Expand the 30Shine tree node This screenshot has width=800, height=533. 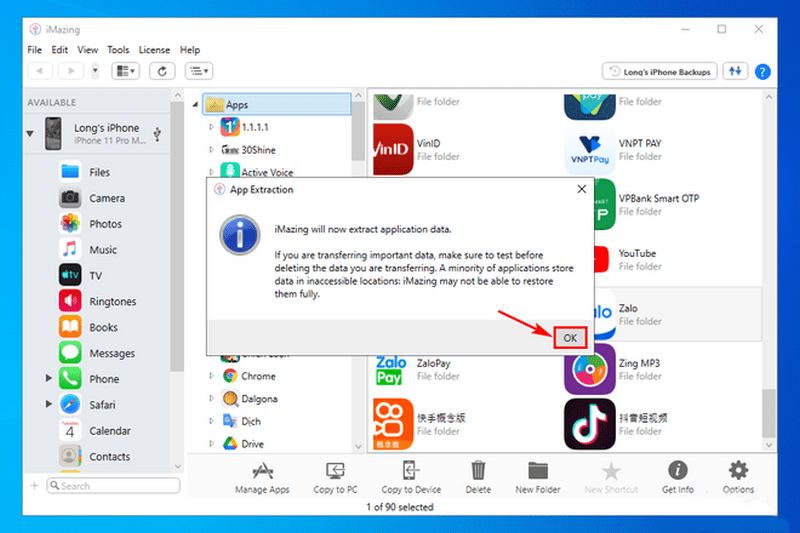pos(212,149)
